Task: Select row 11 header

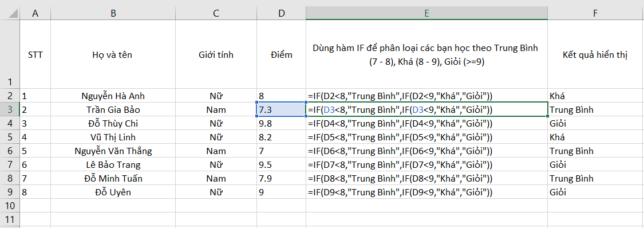Action: click(x=10, y=219)
